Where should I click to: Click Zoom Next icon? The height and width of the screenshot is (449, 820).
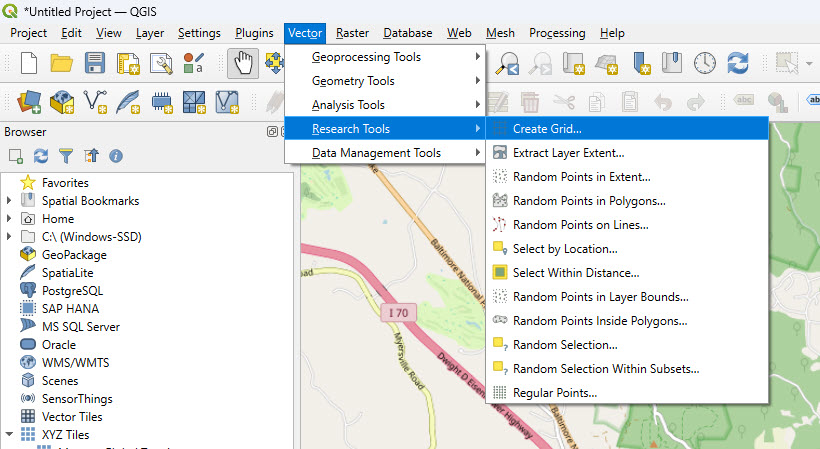[540, 63]
